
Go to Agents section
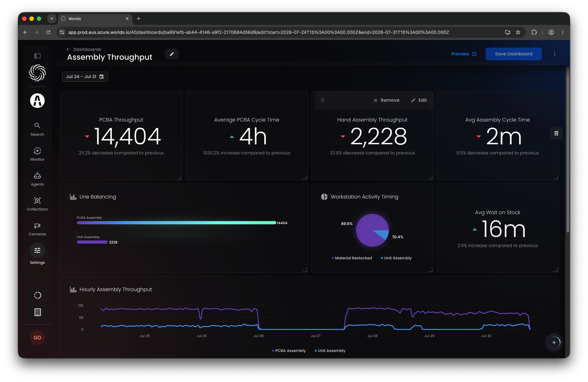[x=37, y=179]
